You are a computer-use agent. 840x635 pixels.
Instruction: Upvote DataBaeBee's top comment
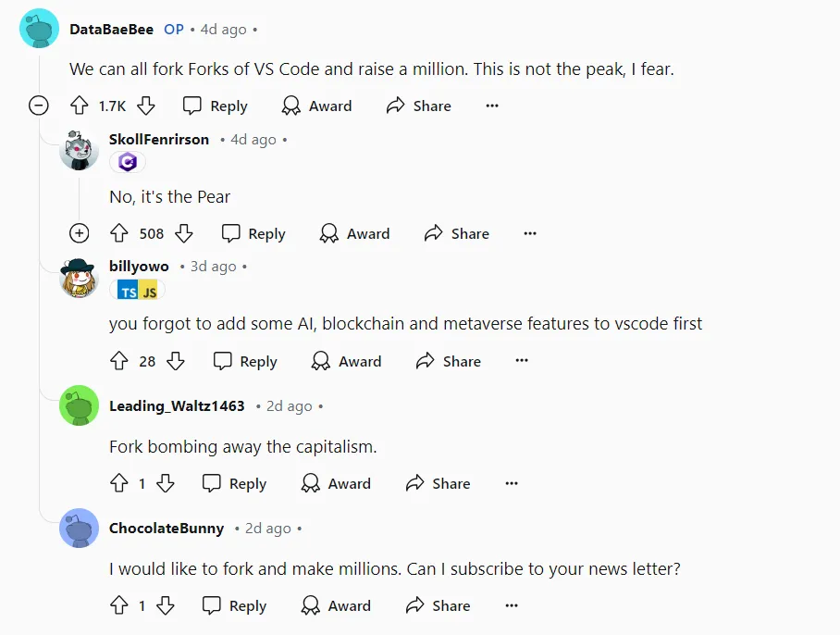(x=80, y=106)
